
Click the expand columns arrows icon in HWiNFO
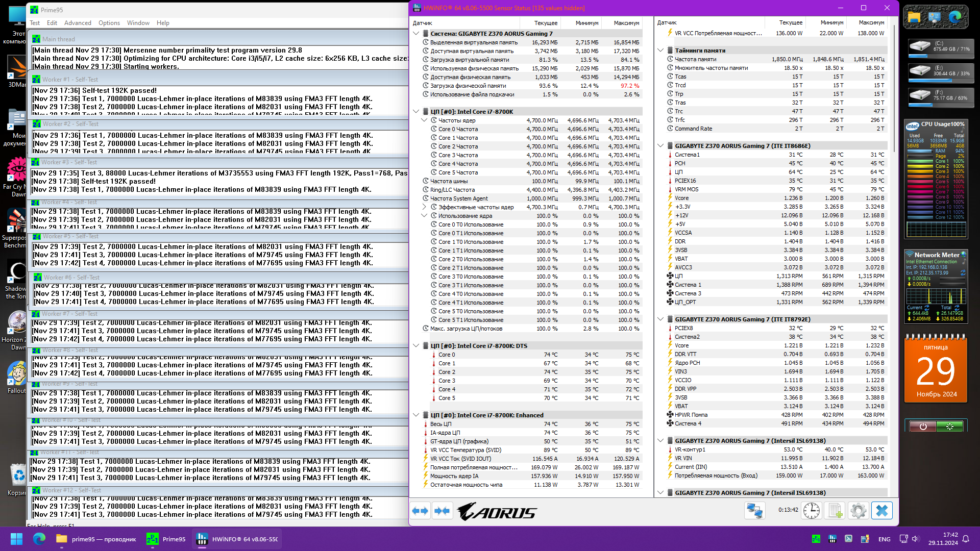420,511
